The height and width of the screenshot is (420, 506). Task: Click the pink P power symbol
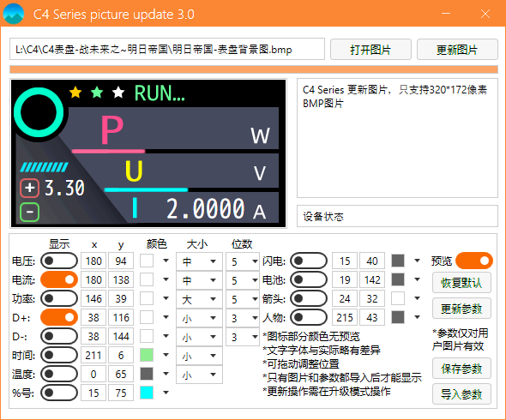pos(112,129)
